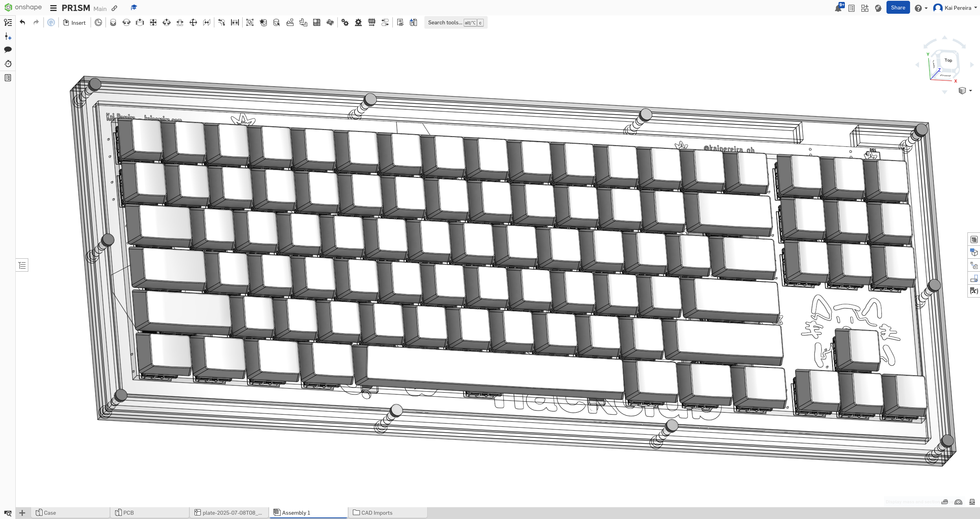
Task: Switch to the PCB tab
Action: click(x=150, y=513)
